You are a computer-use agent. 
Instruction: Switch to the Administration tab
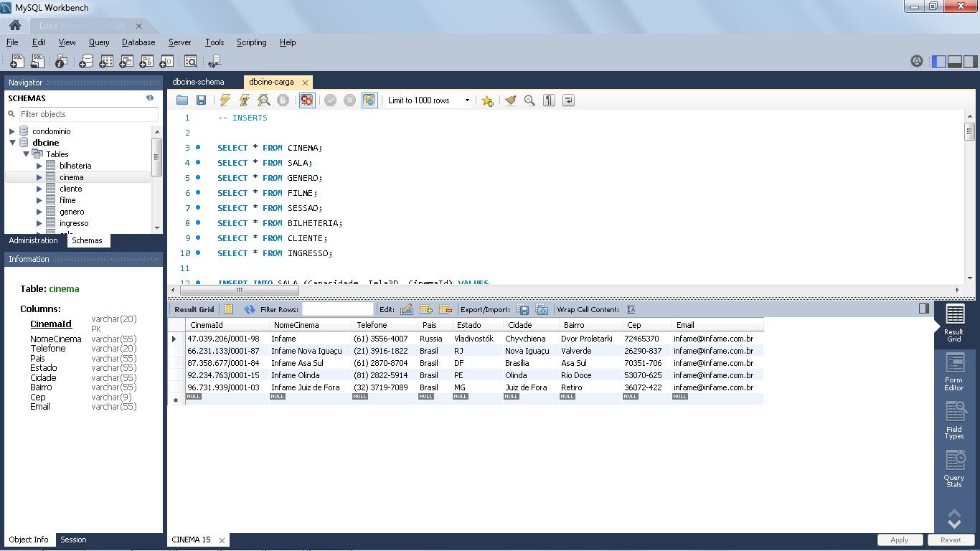[33, 240]
